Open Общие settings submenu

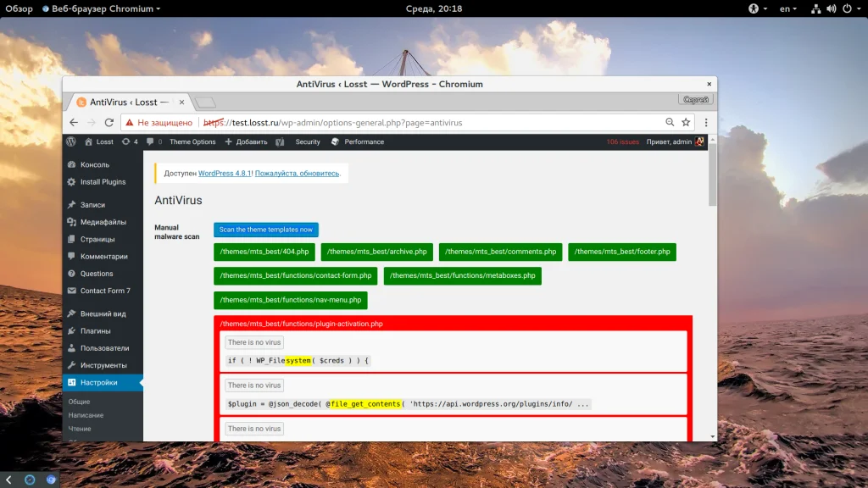[x=79, y=402]
